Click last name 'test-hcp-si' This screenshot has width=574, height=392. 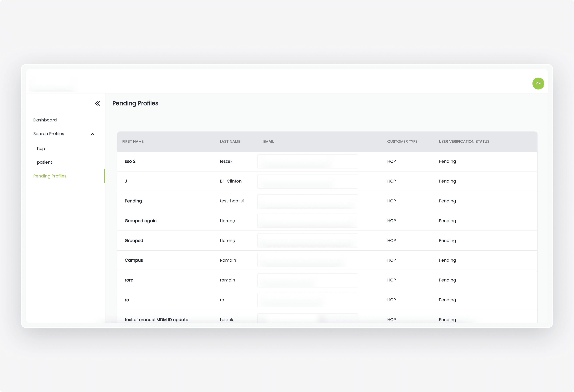tap(232, 201)
